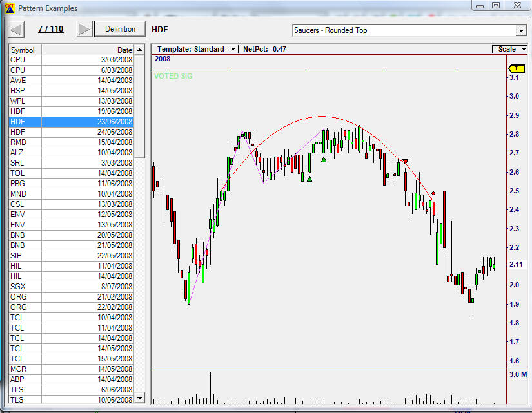Select TCL row dated 11/04/2008
This screenshot has height=413, width=532.
point(71,328)
